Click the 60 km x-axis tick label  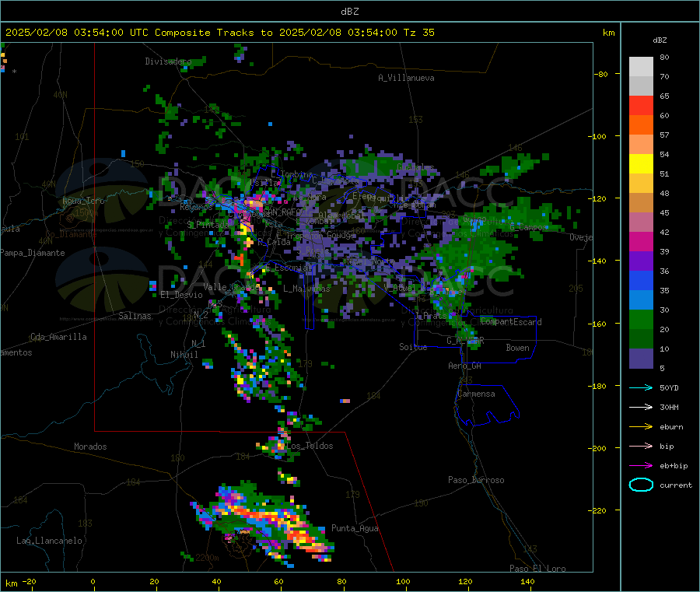278,581
